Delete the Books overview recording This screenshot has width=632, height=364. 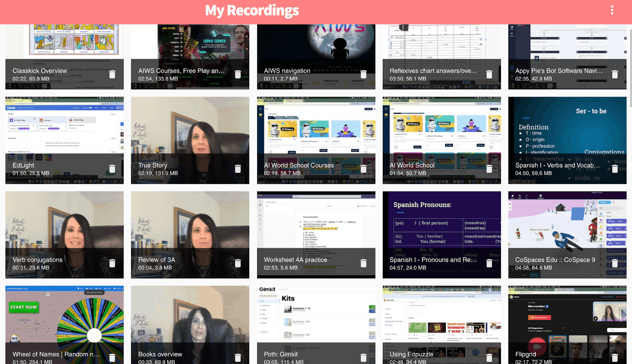click(238, 358)
